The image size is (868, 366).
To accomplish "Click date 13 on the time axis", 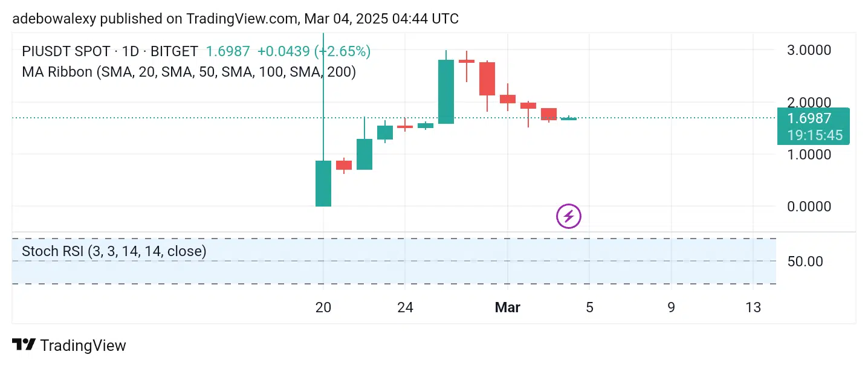I will click(x=753, y=307).
